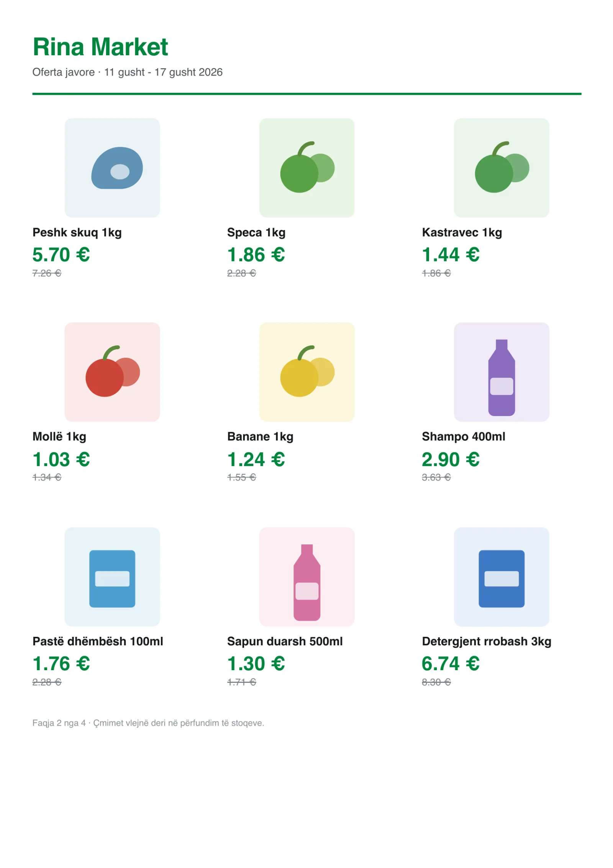Image resolution: width=613 pixels, height=868 pixels.
Task: Click the blue fish icon for Peshk skuq
Action: [x=117, y=168]
